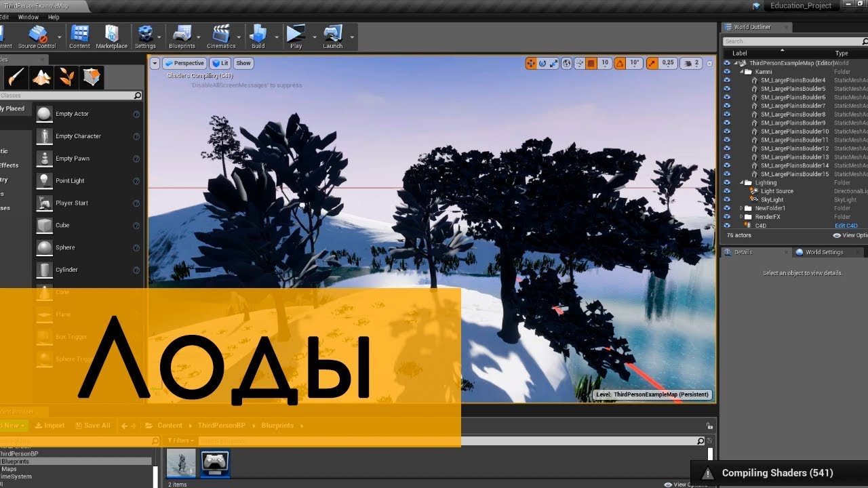The image size is (868, 488).
Task: Toggle surface snapping icon
Action: click(x=580, y=63)
